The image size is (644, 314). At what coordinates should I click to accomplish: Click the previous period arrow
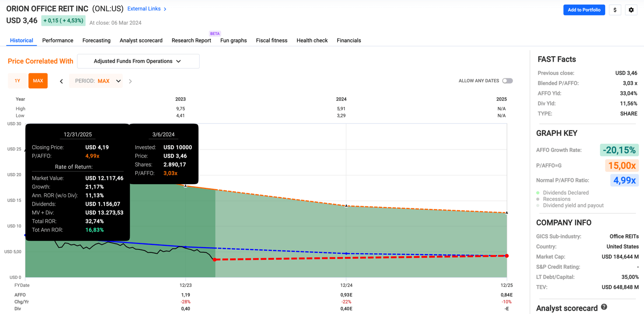61,81
